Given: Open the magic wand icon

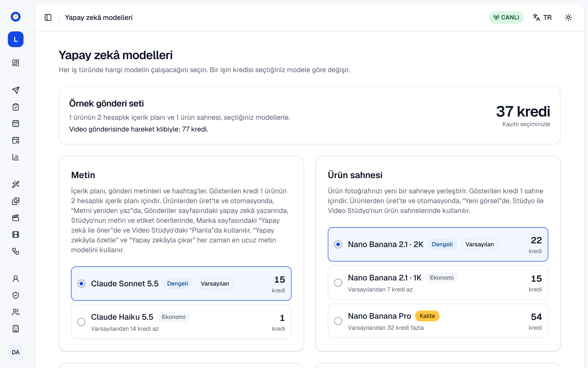Looking at the screenshot, I should [16, 184].
